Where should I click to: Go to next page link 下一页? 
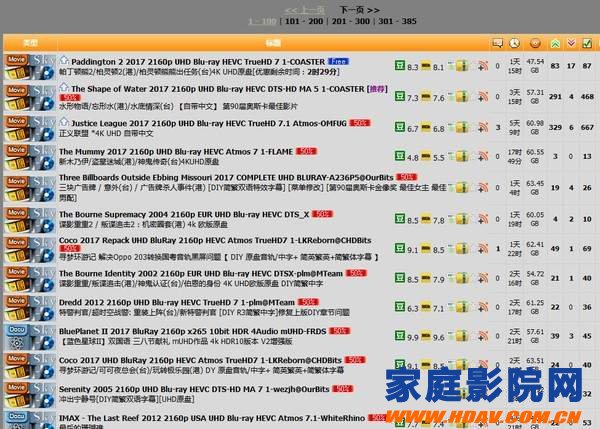pyautogui.click(x=359, y=10)
